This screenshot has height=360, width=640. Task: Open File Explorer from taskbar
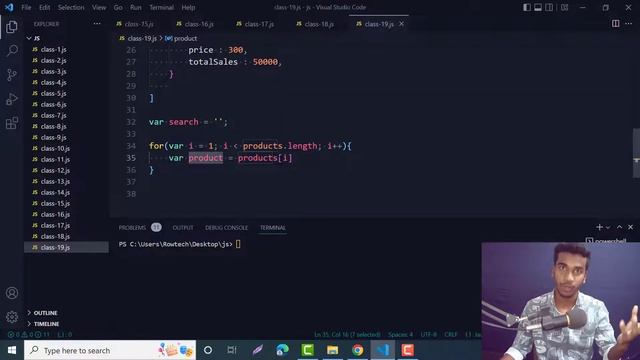[x=332, y=350]
